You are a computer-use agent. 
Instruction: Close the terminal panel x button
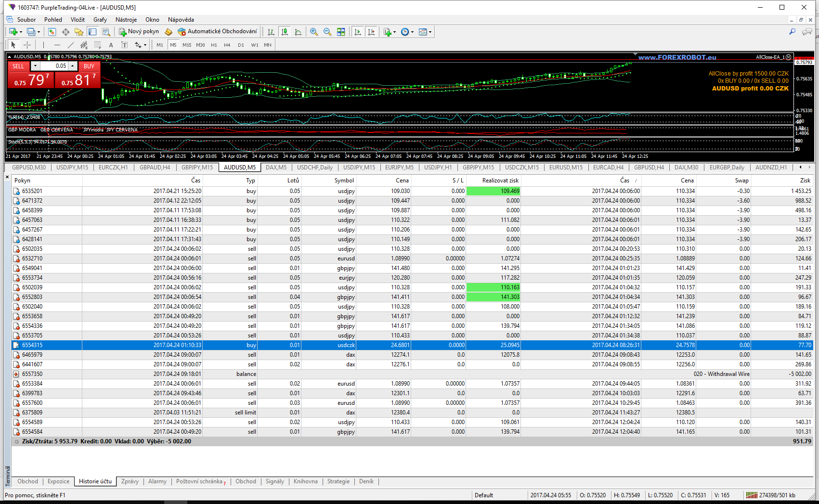[7, 177]
